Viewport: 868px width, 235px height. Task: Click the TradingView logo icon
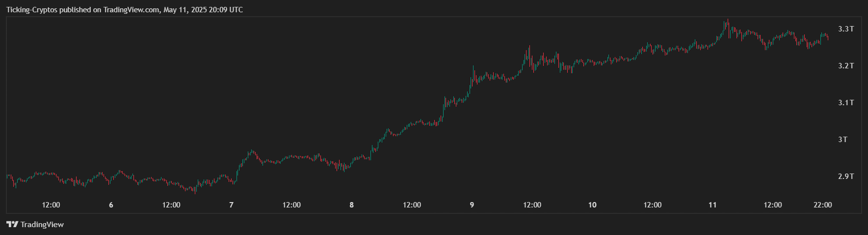tap(12, 225)
